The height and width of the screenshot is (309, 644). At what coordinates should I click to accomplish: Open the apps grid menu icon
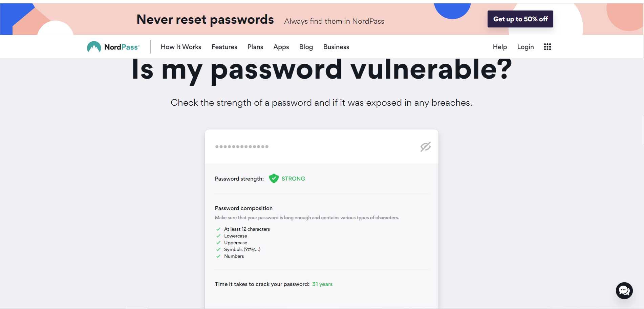tap(547, 47)
